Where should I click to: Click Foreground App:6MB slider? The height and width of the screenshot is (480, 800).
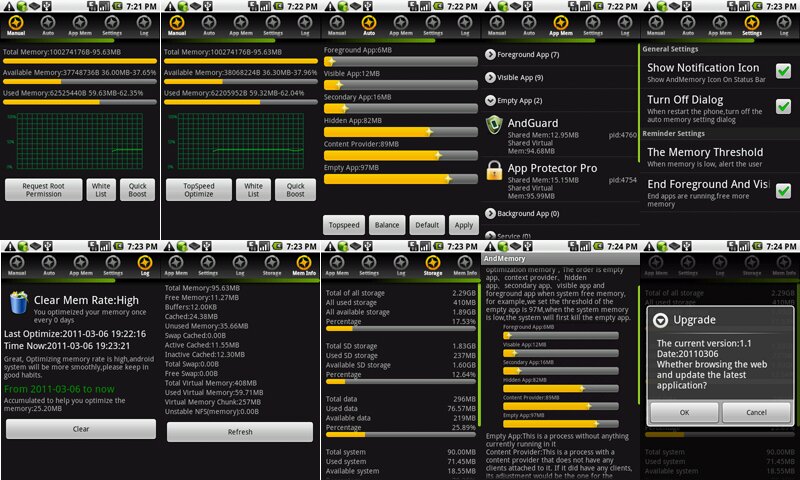click(x=401, y=62)
